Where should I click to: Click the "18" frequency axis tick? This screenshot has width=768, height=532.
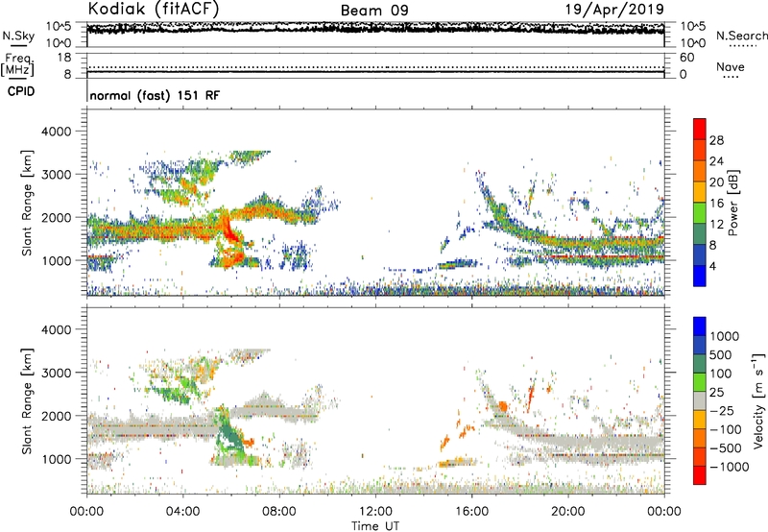(x=64, y=58)
